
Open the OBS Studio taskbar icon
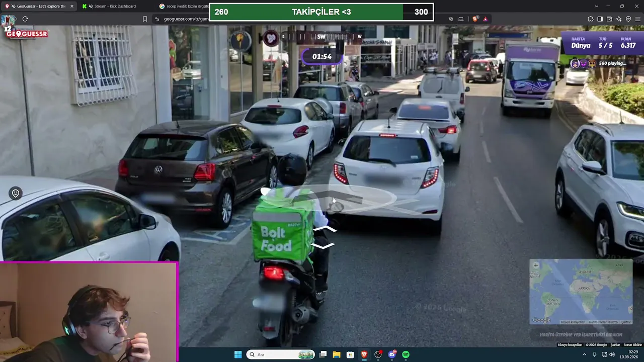point(378,354)
